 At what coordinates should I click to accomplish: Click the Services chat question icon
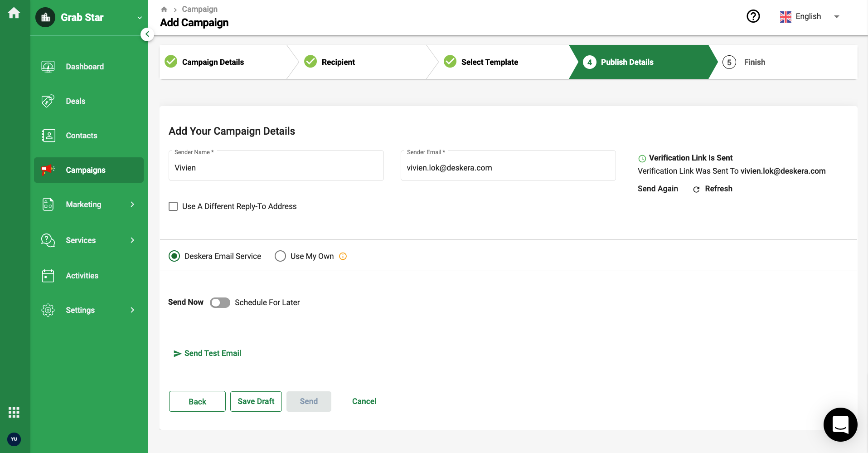coord(48,240)
